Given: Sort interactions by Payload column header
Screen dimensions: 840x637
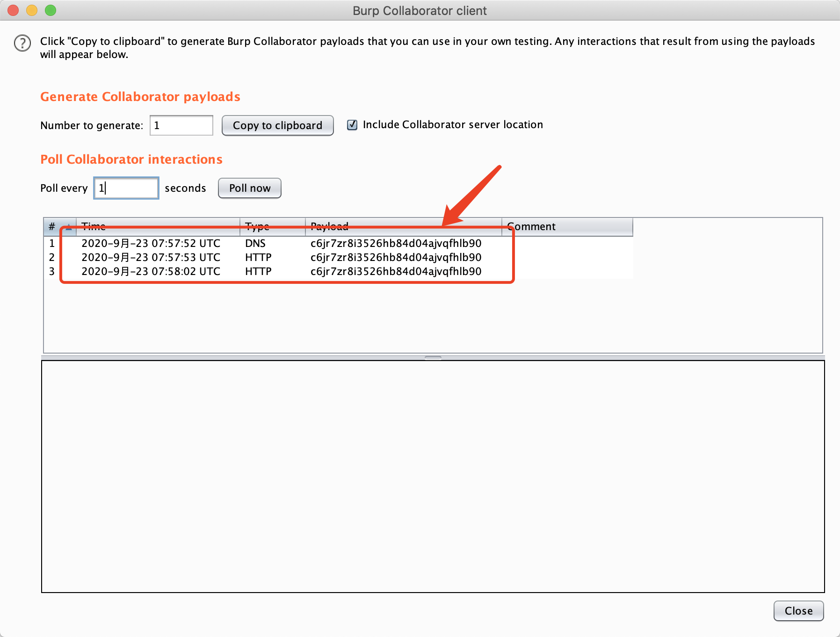Looking at the screenshot, I should pyautogui.click(x=403, y=227).
